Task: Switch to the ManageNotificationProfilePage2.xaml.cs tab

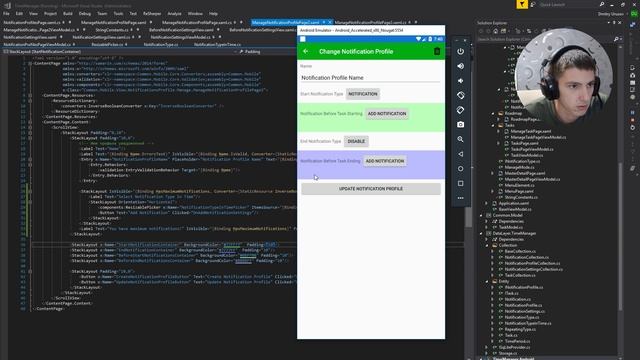Action: coord(370,22)
